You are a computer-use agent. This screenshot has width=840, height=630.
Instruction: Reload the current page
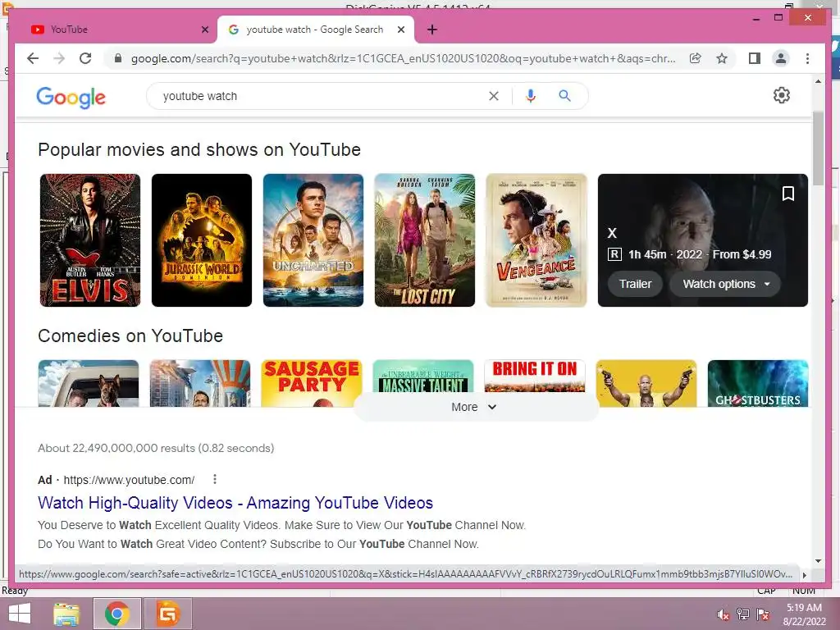click(85, 58)
